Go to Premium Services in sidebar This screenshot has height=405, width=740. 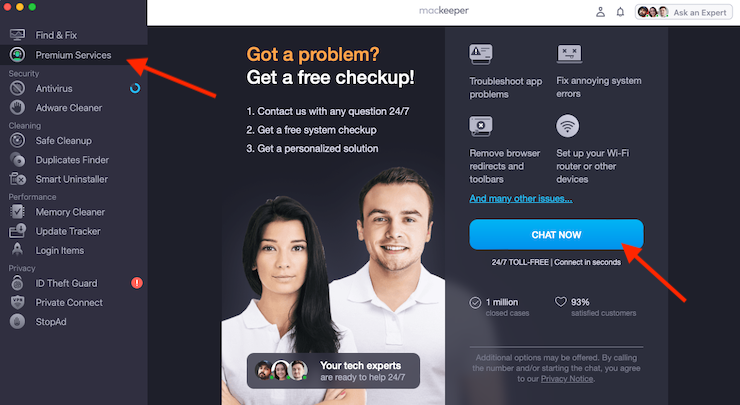pos(74,55)
